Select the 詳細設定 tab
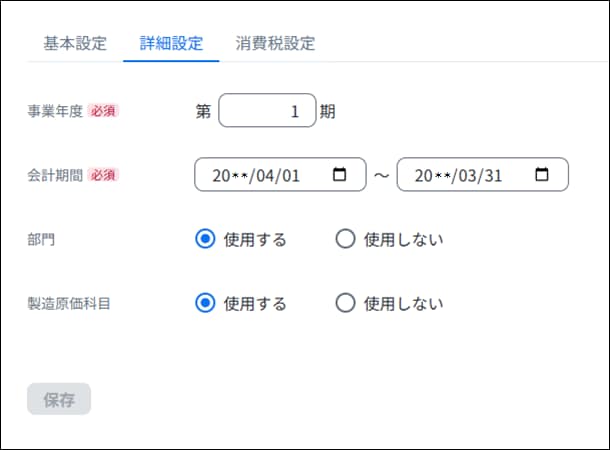Screen dimensions: 610x450 tap(171, 43)
